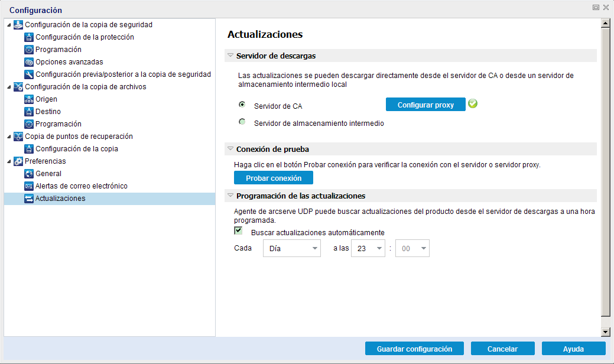Click the Origen icon in file copy
Screen dimensions: 614x364
(29, 99)
